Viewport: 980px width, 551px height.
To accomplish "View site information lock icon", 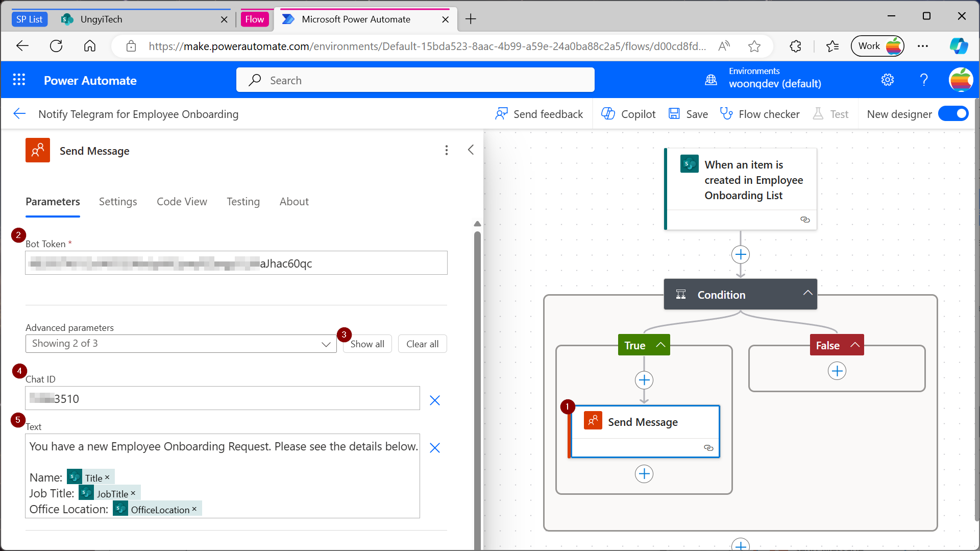I will [x=131, y=46].
